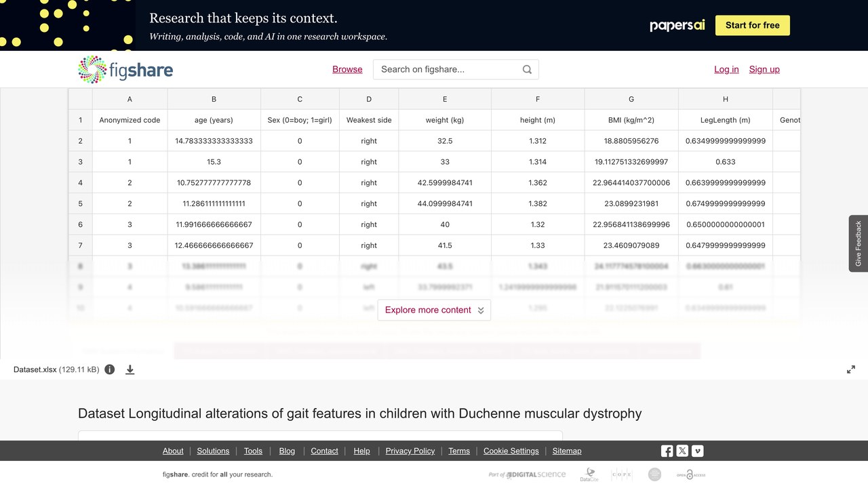Open the Browse link

coord(347,69)
